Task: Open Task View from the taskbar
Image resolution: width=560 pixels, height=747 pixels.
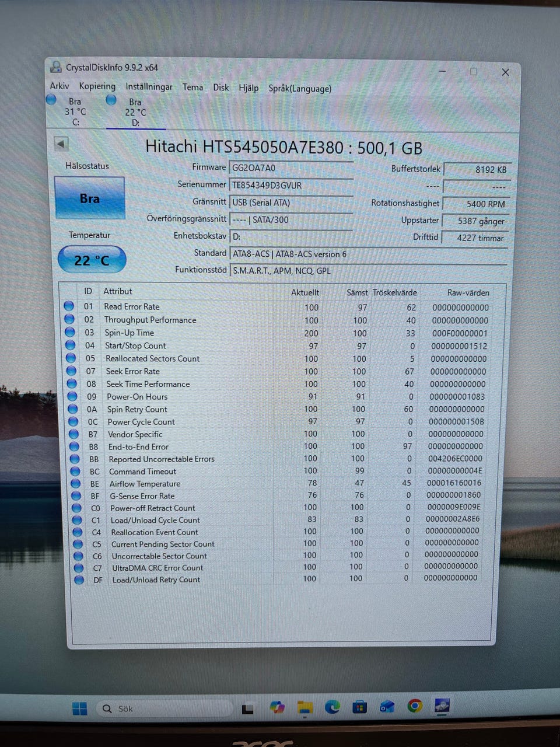Action: point(247,709)
